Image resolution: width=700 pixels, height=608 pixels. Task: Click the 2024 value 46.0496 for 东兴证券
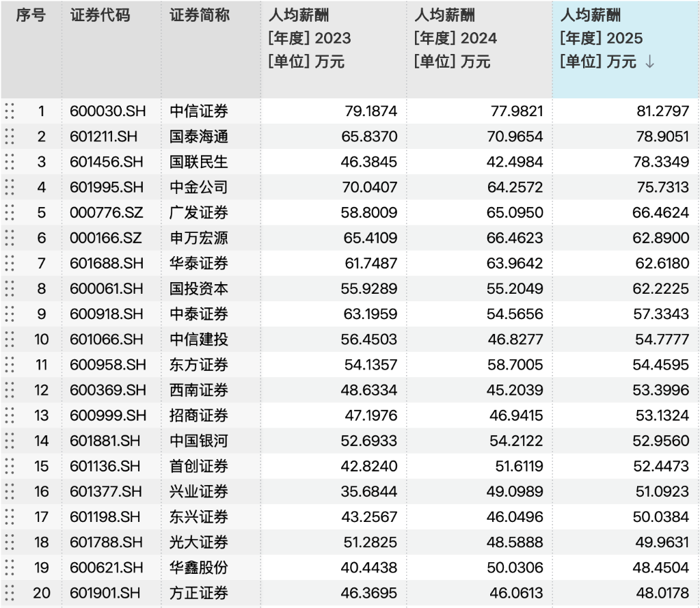point(515,517)
